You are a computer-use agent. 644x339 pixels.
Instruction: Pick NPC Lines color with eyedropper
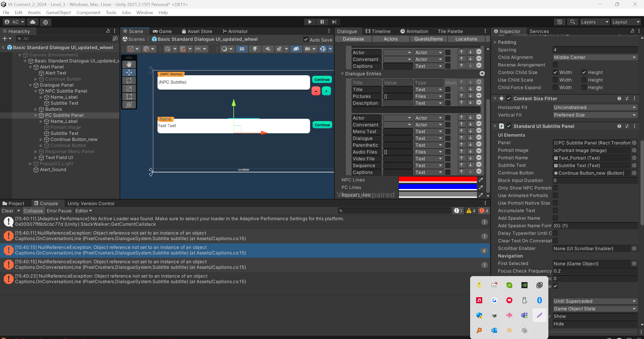(x=481, y=180)
